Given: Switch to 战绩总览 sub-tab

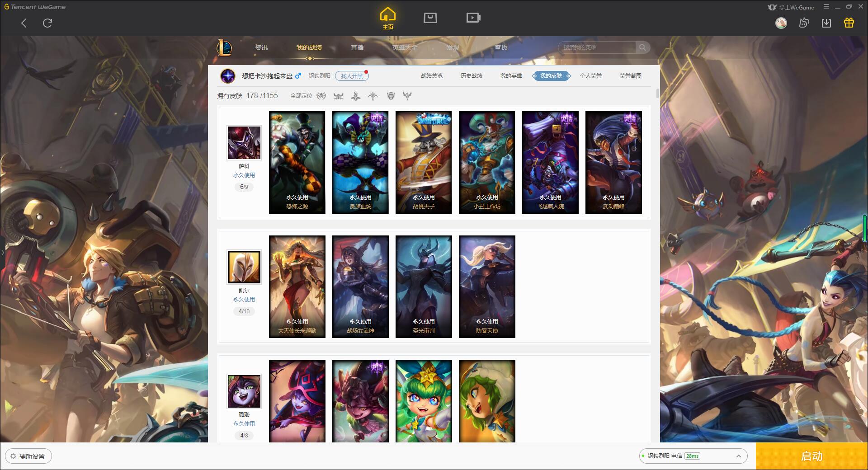Looking at the screenshot, I should click(432, 76).
